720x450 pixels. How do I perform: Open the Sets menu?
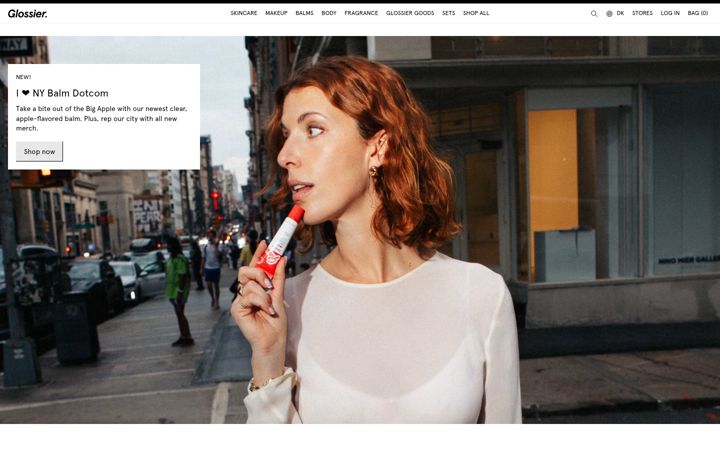tap(449, 13)
